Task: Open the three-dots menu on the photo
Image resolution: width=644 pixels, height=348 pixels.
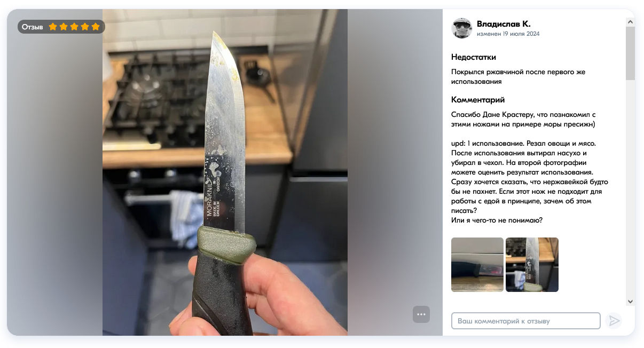Action: (421, 314)
